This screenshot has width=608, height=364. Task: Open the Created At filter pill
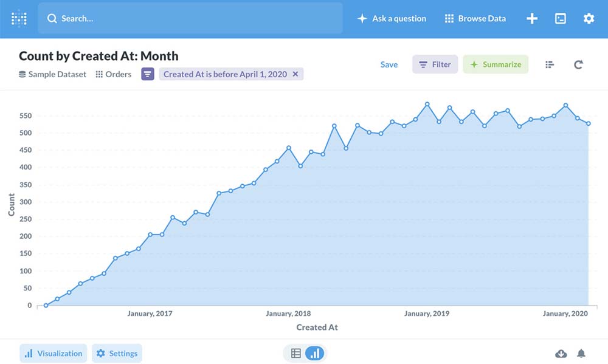pos(225,74)
